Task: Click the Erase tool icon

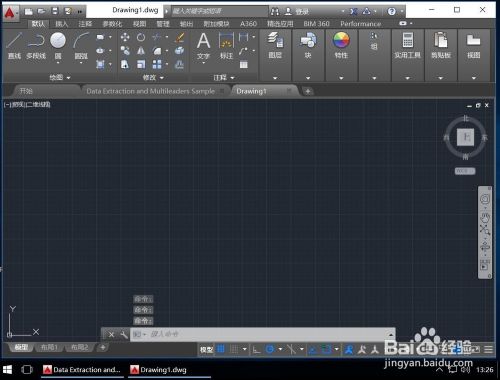Action: tap(180, 37)
